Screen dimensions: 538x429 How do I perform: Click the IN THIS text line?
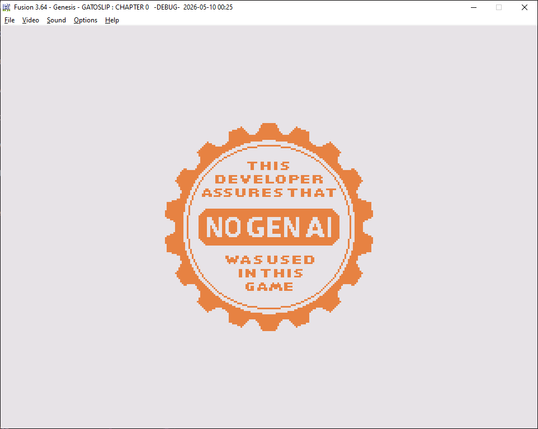click(x=270, y=273)
